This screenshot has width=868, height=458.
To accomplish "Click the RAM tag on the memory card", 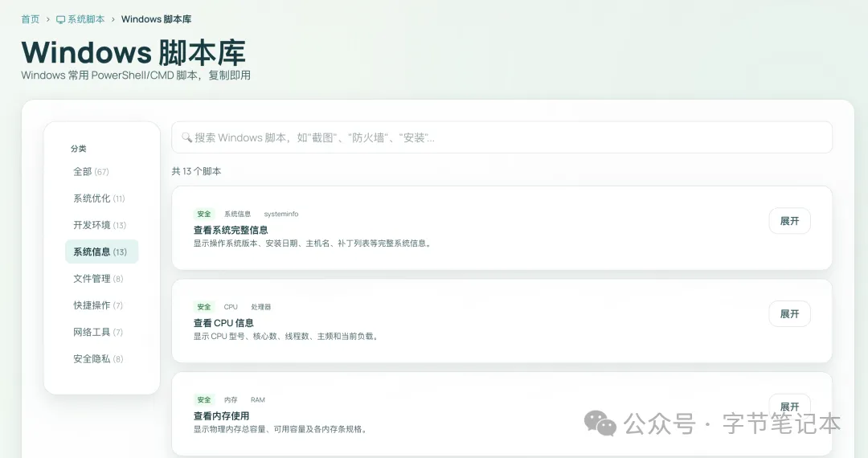I will point(258,400).
